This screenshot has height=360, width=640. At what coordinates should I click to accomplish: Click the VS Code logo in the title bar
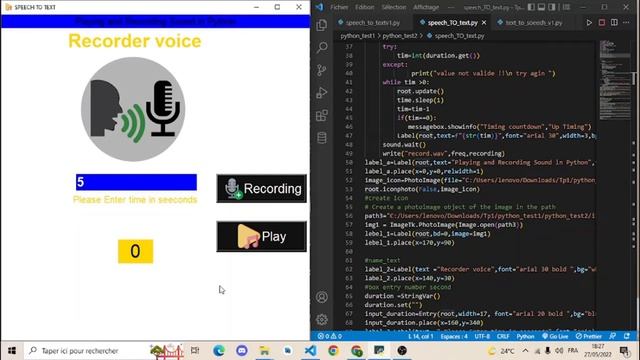pyautogui.click(x=319, y=7)
